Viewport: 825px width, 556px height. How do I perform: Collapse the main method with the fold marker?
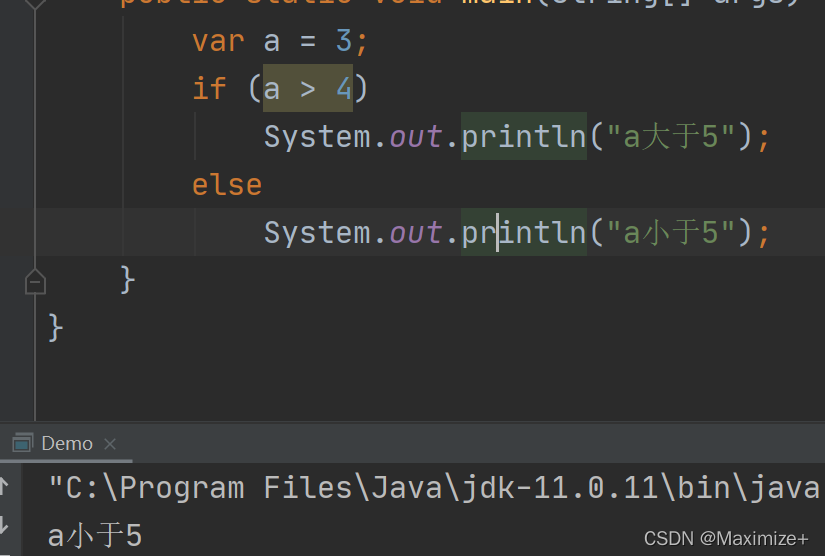coord(35,282)
